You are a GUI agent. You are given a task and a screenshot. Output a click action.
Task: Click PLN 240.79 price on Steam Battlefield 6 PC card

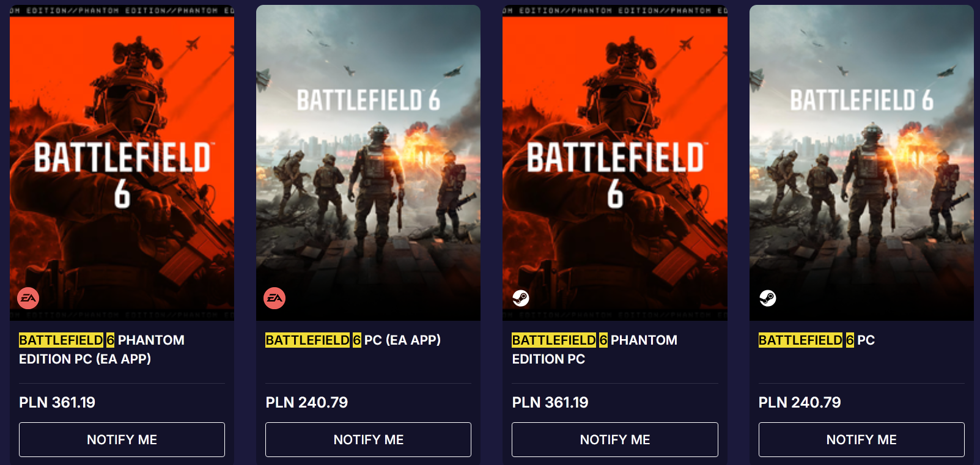[x=800, y=402]
